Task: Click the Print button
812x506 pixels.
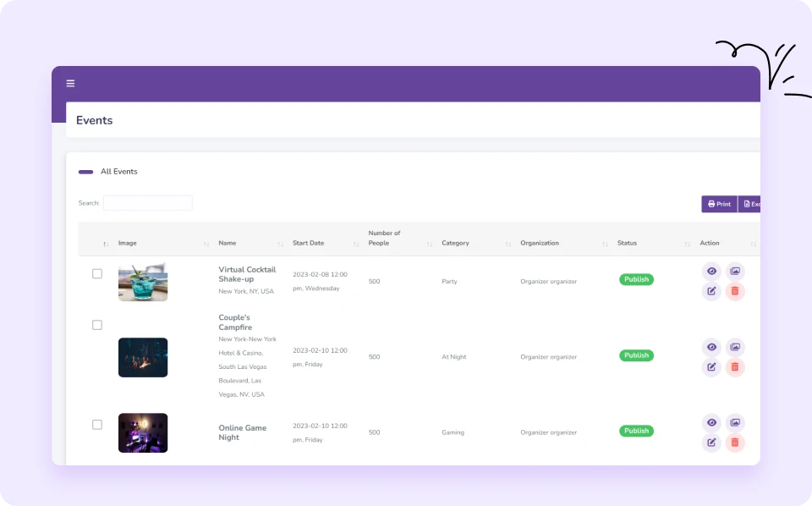Action: click(719, 204)
